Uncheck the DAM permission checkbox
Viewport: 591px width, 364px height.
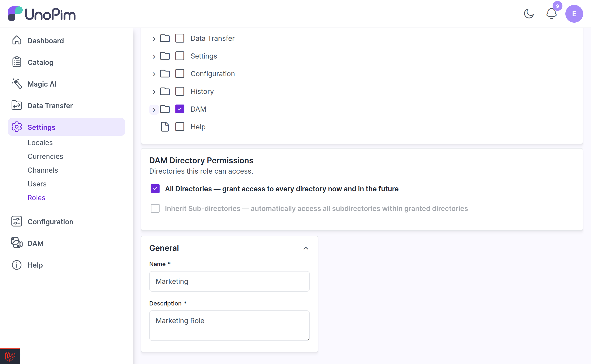[180, 109]
